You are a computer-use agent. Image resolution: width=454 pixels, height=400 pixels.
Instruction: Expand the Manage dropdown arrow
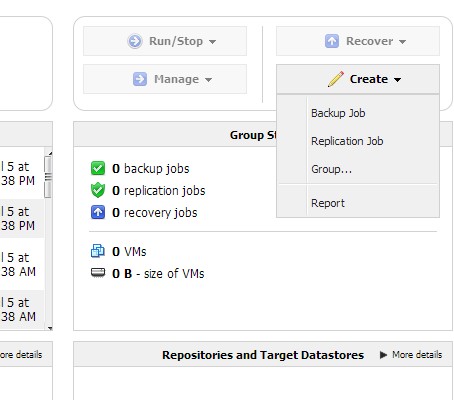208,80
